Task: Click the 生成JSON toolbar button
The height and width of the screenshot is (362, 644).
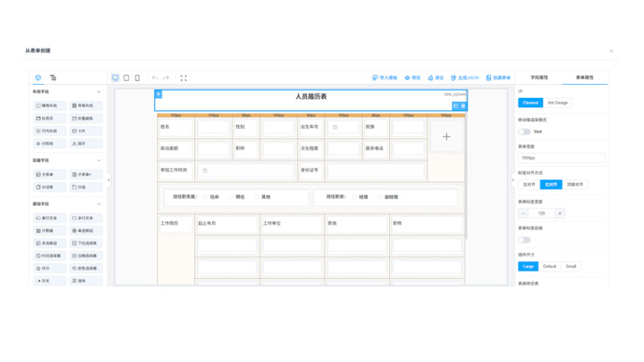Action: 465,77
